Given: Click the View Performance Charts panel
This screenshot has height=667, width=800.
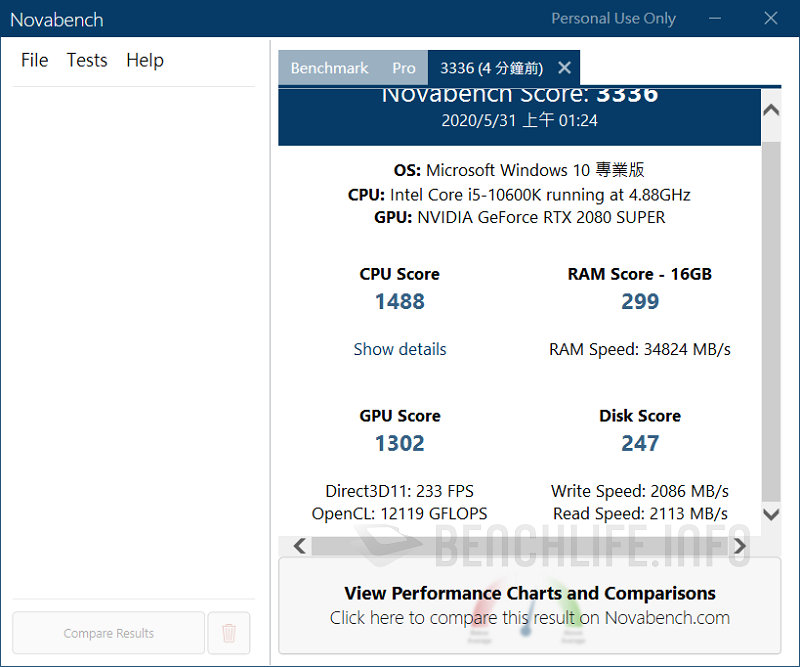Looking at the screenshot, I should [x=529, y=593].
